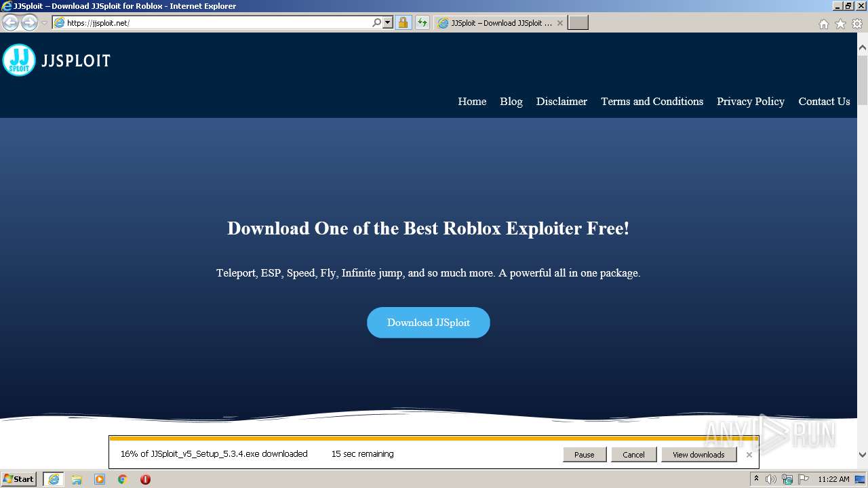Click the '15 sec remaining' text
The image size is (868, 488).
click(363, 454)
